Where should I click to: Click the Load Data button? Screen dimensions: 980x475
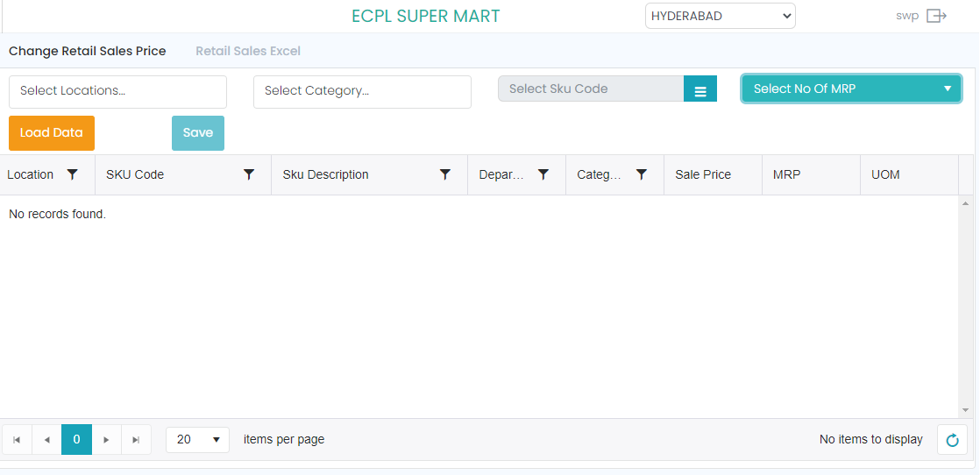click(51, 133)
